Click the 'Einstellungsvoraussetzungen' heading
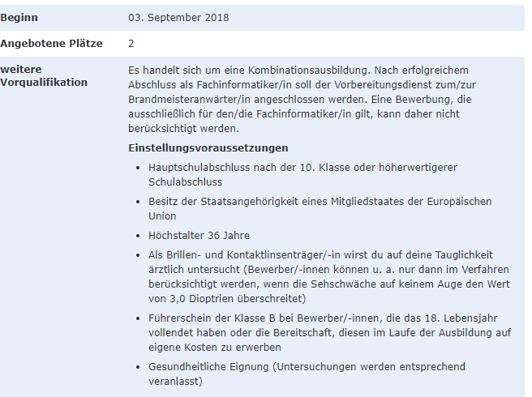The width and height of the screenshot is (532, 397). tap(208, 147)
